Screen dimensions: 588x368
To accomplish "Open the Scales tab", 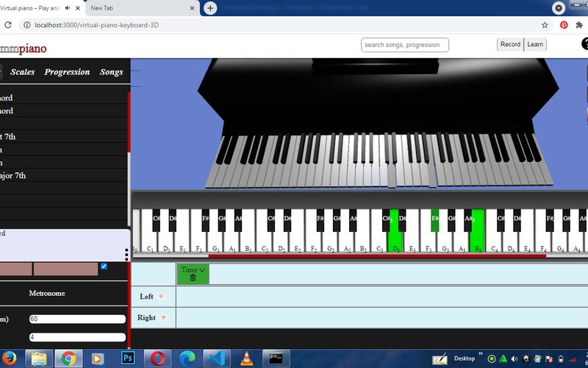I will [x=23, y=72].
